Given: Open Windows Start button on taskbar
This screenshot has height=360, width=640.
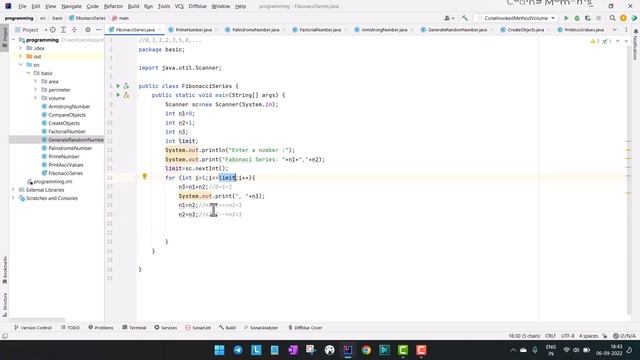Looking at the screenshot, I should pyautogui.click(x=219, y=350).
